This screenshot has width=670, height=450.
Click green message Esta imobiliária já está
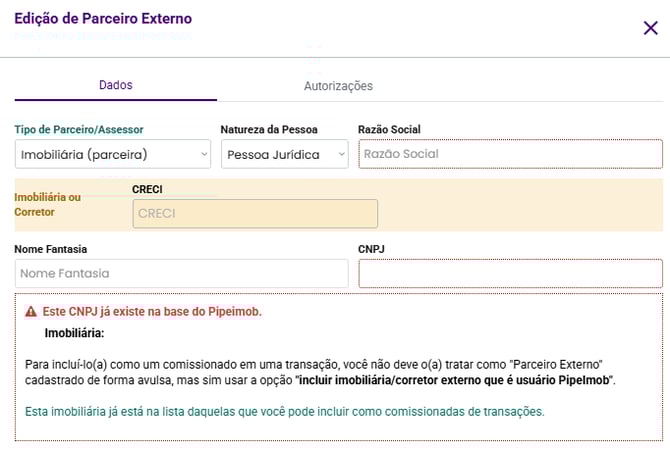pyautogui.click(x=285, y=411)
